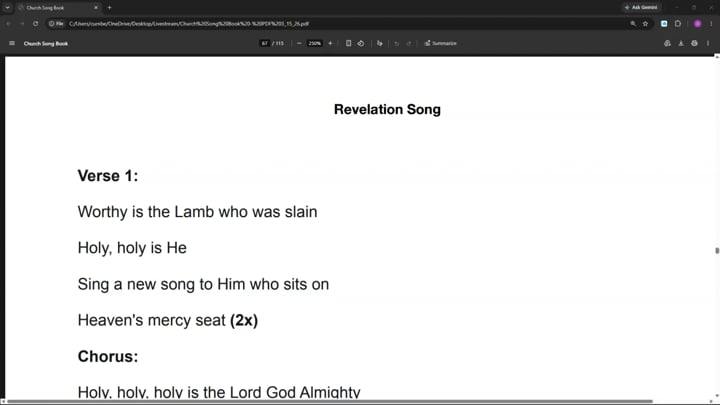
Task: Open the PDF sidebar menu icon
Action: [x=12, y=43]
